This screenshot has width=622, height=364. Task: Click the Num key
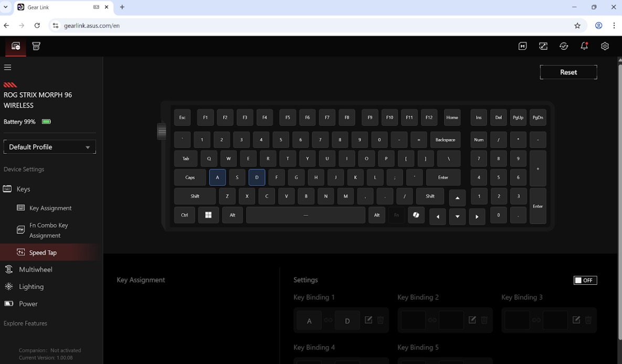point(479,140)
